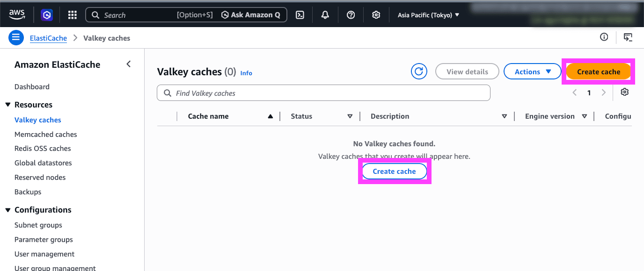The height and width of the screenshot is (271, 644).
Task: Click the Cache name column header
Action: pyautogui.click(x=208, y=116)
